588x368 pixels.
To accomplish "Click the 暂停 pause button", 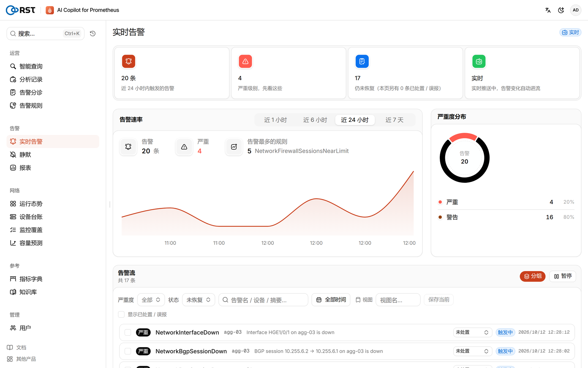I will (563, 276).
